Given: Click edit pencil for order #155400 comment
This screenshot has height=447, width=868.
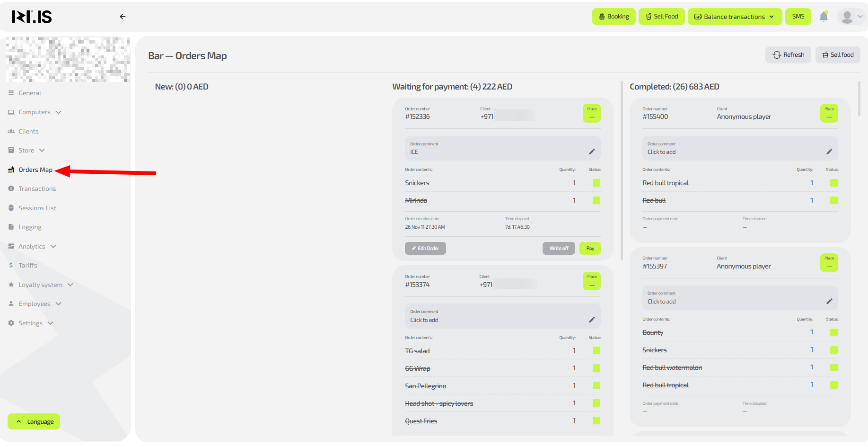Looking at the screenshot, I should click(x=829, y=152).
